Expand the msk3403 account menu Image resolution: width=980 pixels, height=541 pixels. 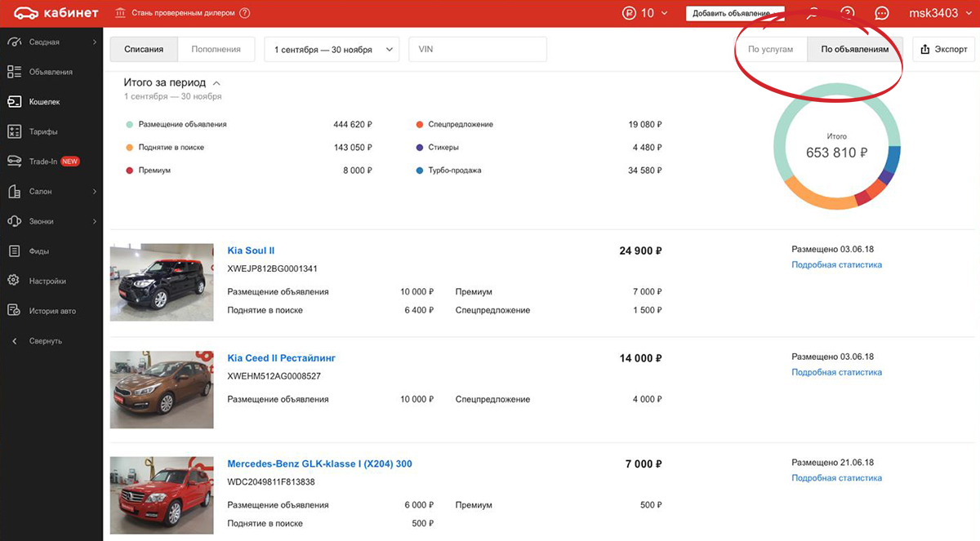(x=940, y=13)
